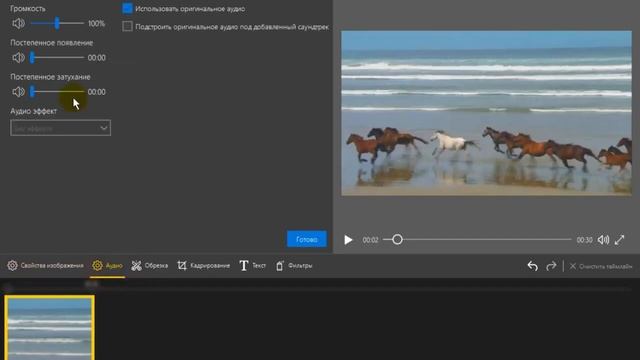Click the speaker icon beside Постепенное появление slider

[x=18, y=58]
